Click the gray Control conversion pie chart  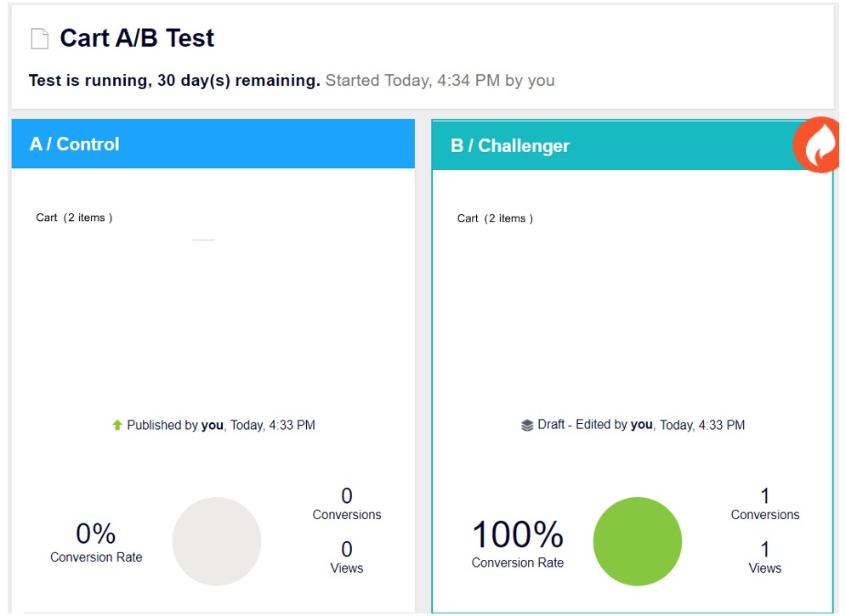(x=216, y=541)
